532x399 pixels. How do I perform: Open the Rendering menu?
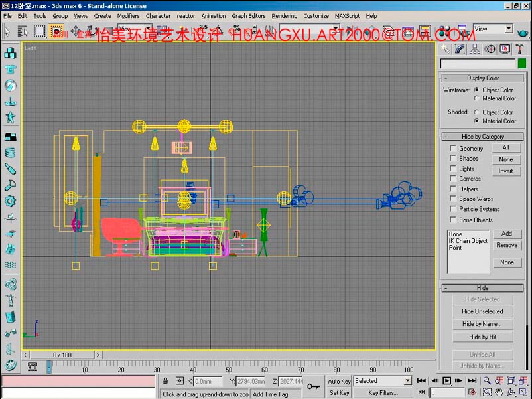(285, 16)
